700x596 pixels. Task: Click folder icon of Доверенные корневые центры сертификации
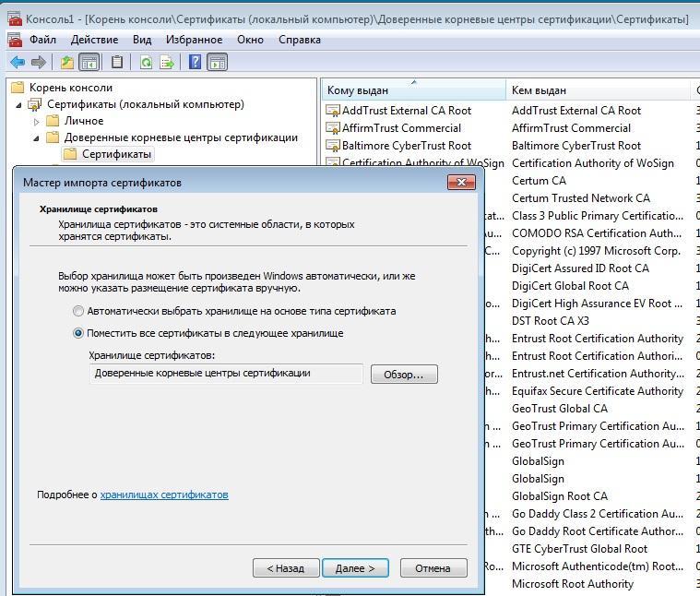(x=53, y=137)
